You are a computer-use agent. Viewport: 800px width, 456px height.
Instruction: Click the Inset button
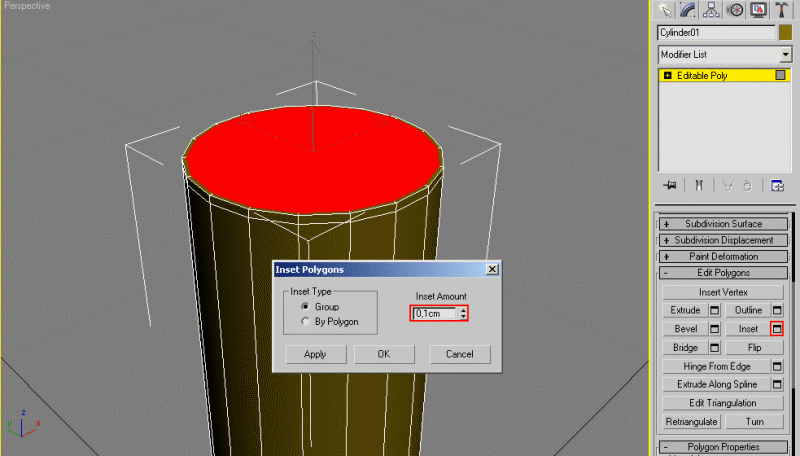(x=748, y=329)
